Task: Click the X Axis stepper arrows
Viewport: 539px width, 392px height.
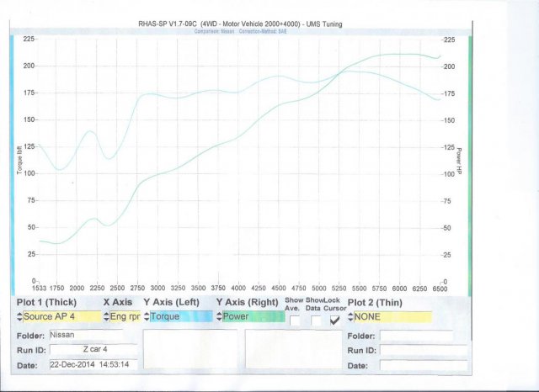Action: click(106, 317)
